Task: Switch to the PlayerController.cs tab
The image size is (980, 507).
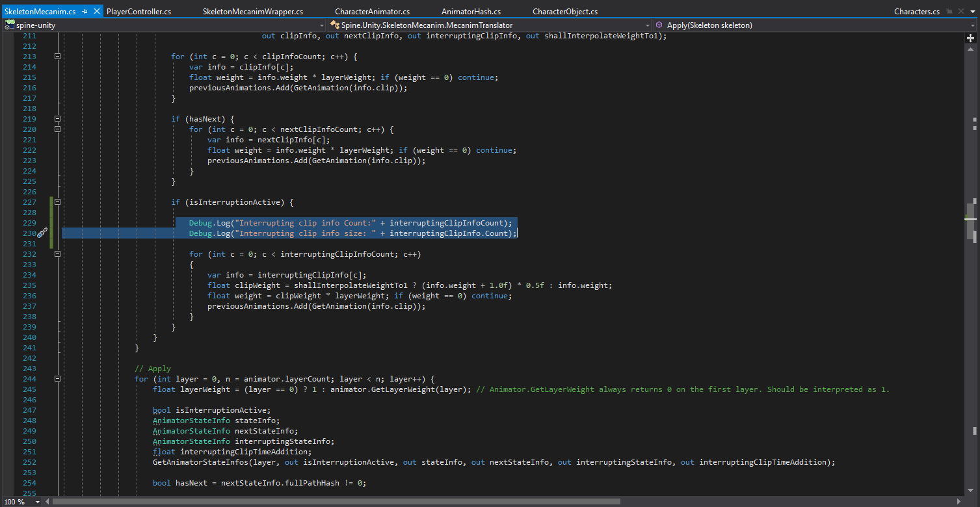Action: point(139,10)
